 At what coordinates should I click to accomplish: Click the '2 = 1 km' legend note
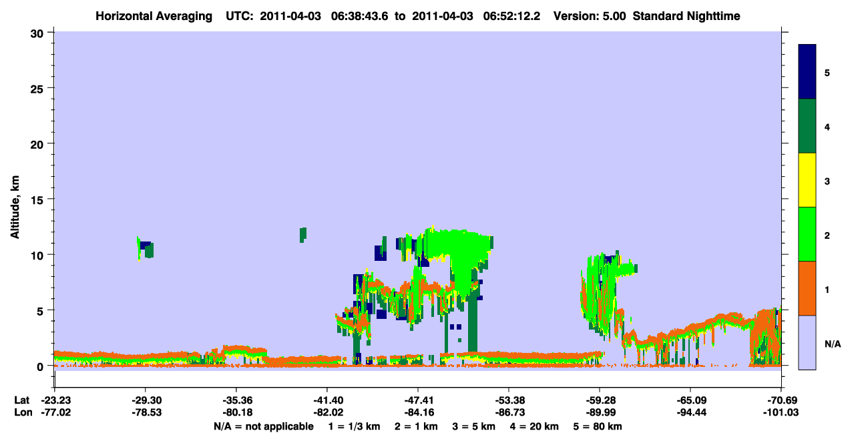coord(417,426)
